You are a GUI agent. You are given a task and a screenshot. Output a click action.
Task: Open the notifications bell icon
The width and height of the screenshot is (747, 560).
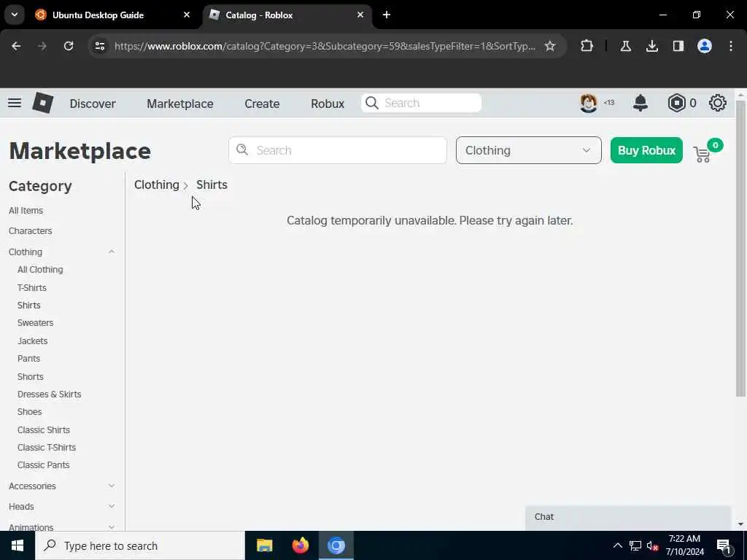click(640, 103)
